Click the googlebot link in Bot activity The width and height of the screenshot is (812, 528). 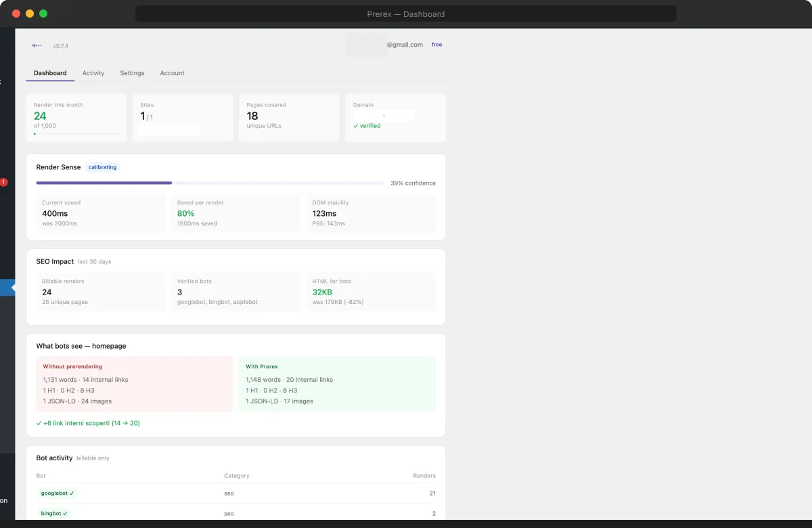(53, 493)
